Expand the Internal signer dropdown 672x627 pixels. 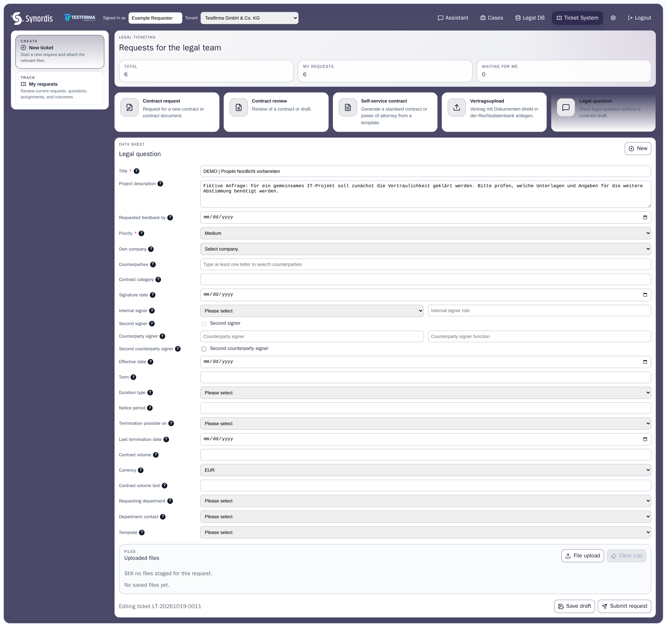pyautogui.click(x=312, y=311)
